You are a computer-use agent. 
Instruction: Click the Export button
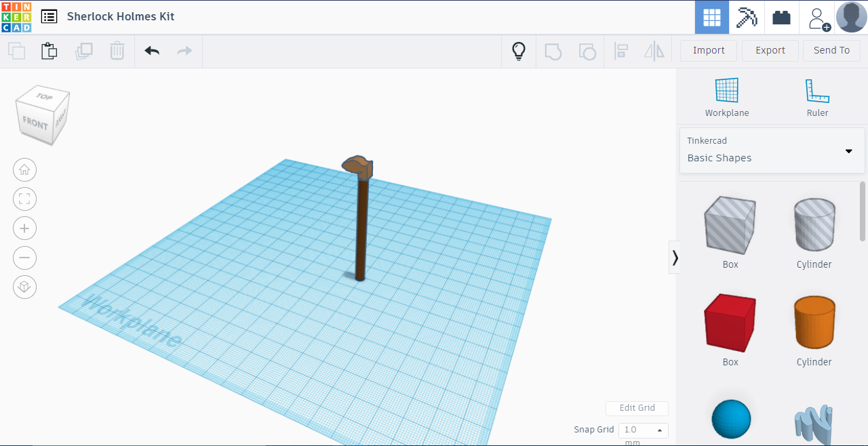(x=770, y=50)
